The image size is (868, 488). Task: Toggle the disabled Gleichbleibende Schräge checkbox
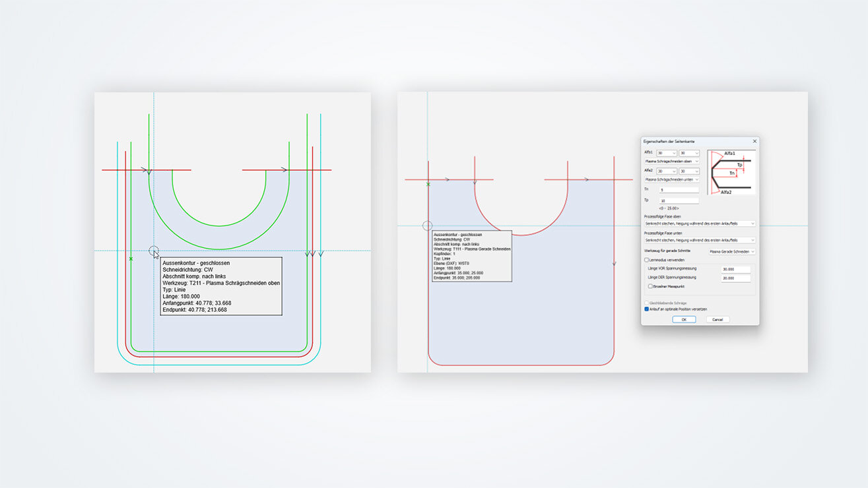[646, 303]
